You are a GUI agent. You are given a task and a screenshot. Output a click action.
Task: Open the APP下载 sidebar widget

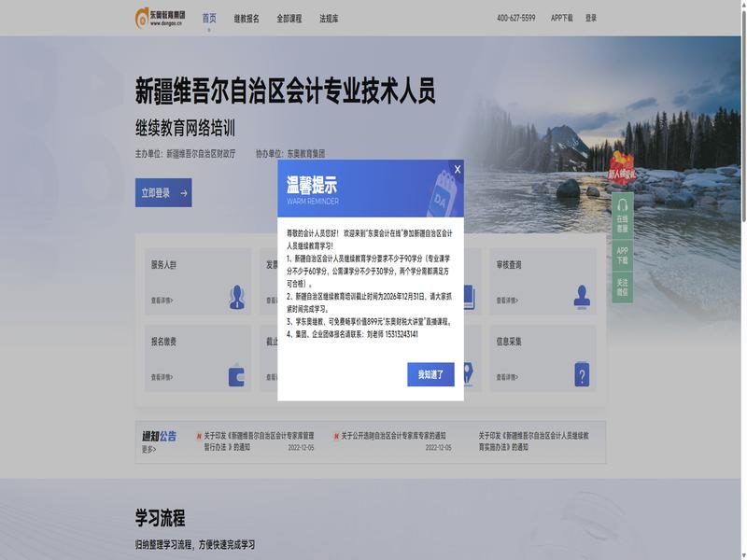click(622, 255)
